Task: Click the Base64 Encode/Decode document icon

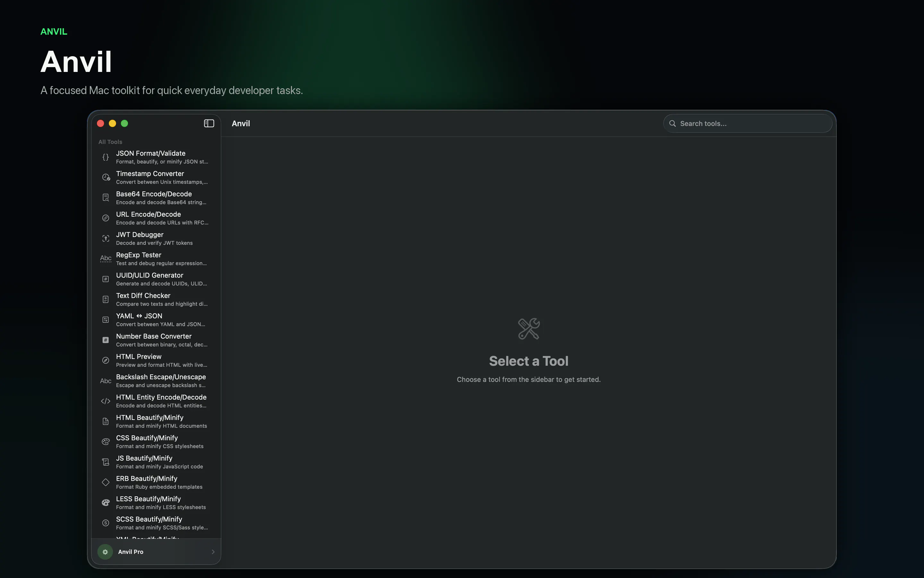Action: point(106,197)
